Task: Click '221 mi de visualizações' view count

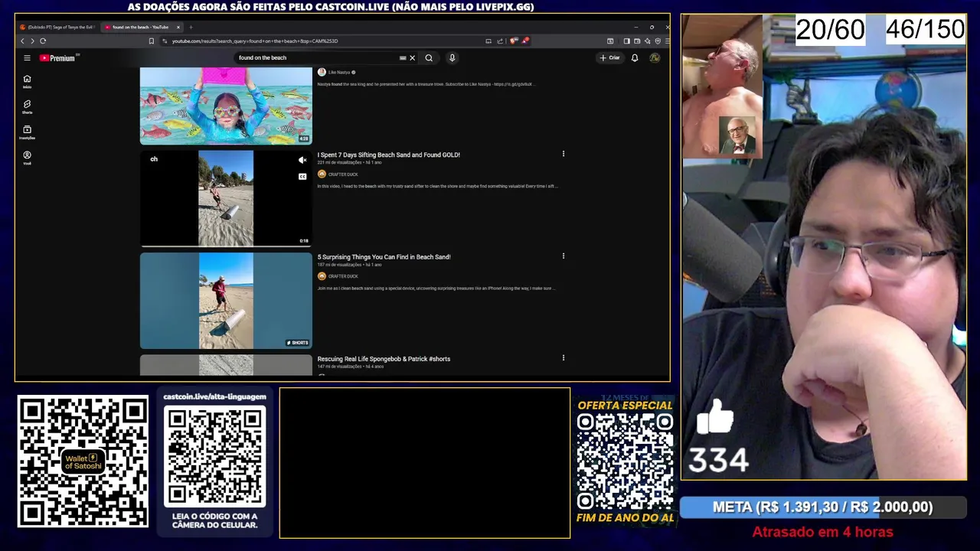Action: [339, 163]
